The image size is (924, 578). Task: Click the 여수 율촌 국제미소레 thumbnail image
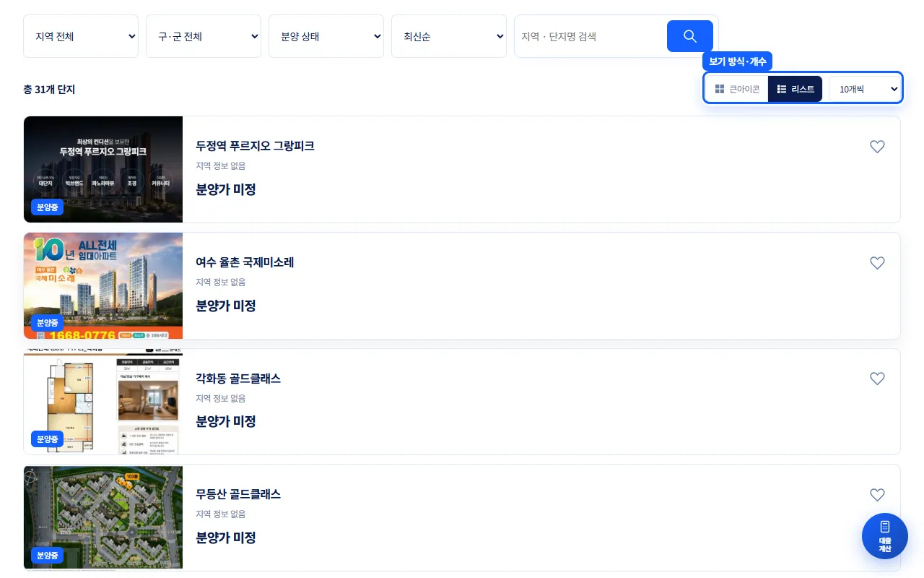pos(103,285)
